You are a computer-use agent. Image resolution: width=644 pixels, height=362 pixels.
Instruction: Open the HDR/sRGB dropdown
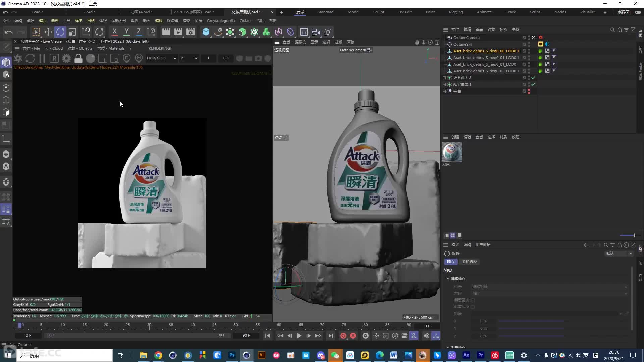click(x=161, y=58)
